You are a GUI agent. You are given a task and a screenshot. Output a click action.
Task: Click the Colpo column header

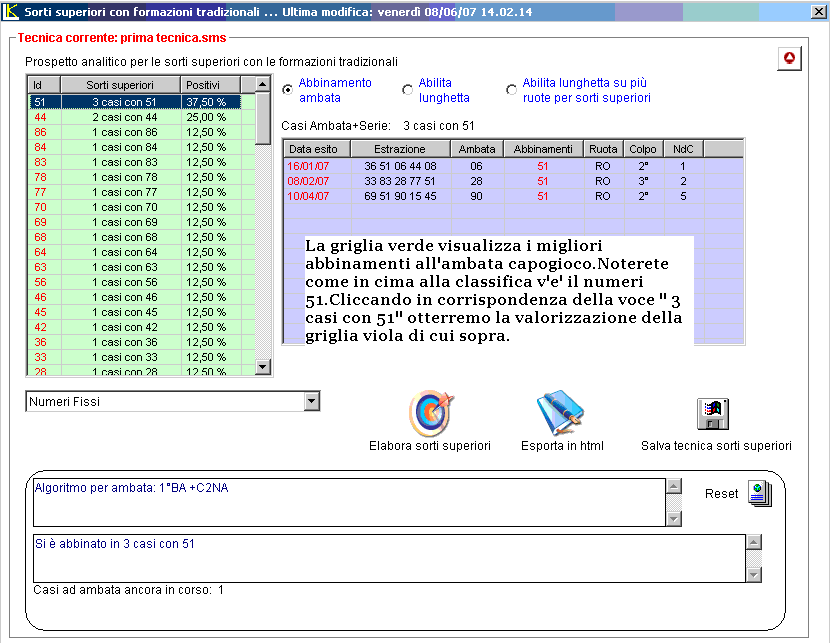[643, 149]
